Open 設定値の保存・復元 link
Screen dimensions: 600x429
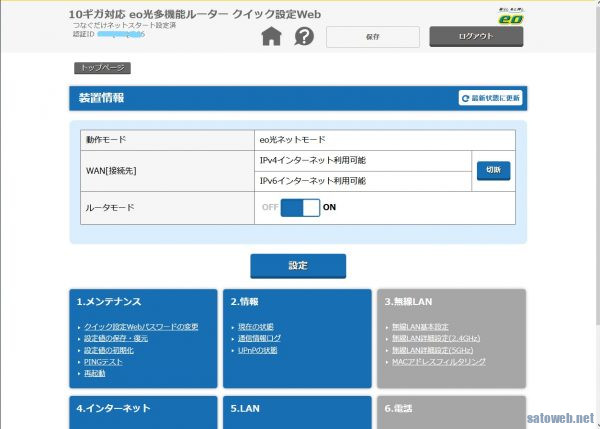click(x=118, y=339)
